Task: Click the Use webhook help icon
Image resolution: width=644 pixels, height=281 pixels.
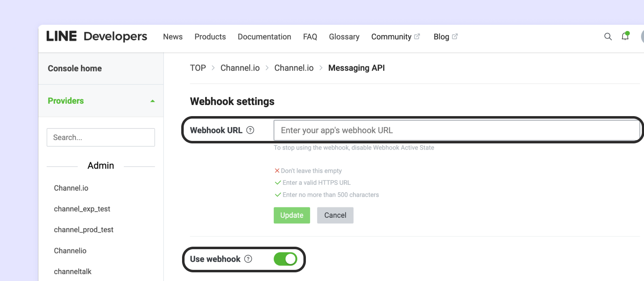Action: coord(248,259)
